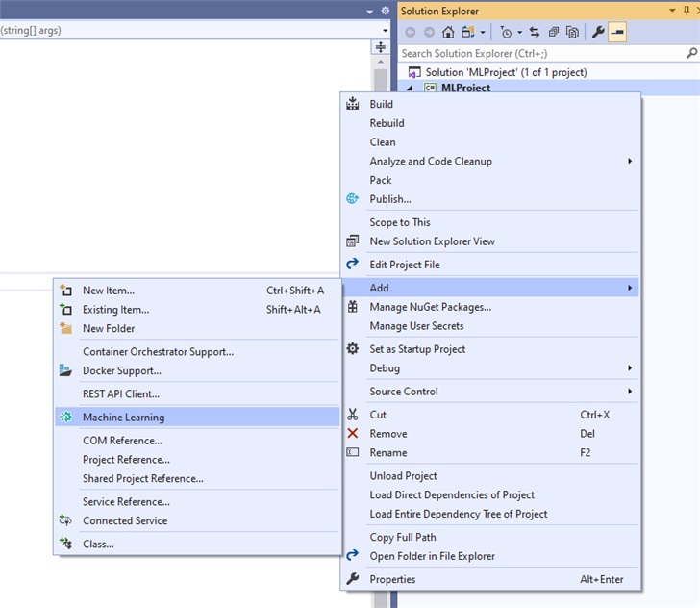Click Docker Support... entry

tap(197, 370)
